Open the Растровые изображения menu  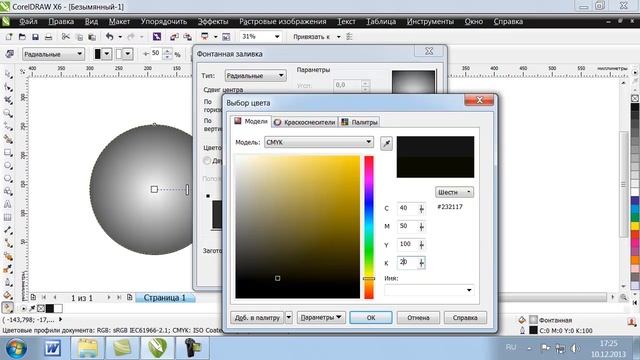coord(282,21)
